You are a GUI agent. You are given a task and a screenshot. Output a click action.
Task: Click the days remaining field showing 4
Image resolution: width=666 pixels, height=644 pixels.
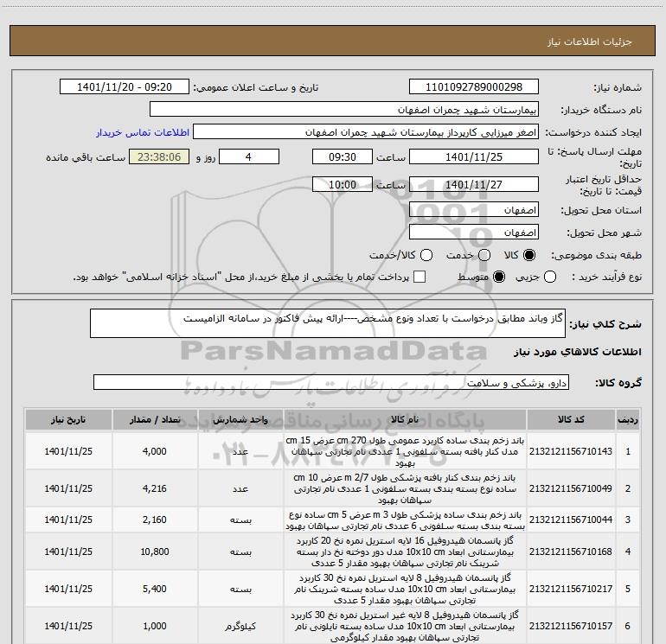click(x=249, y=156)
